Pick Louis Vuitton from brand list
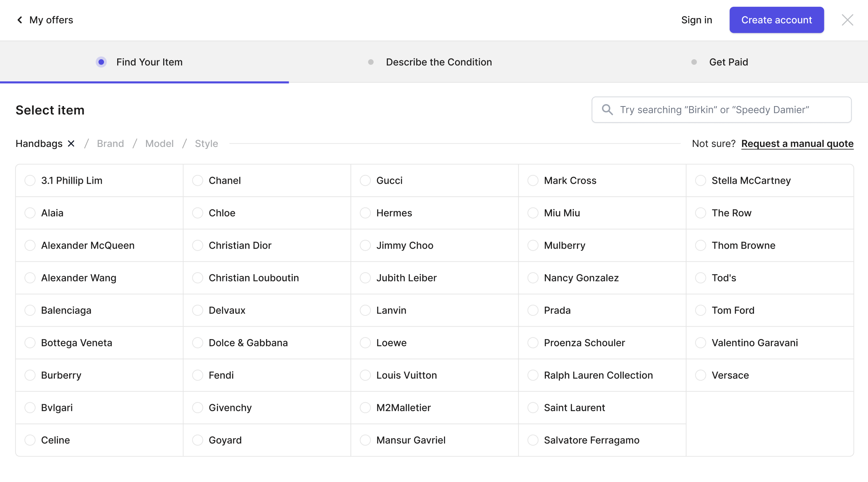 point(434,375)
